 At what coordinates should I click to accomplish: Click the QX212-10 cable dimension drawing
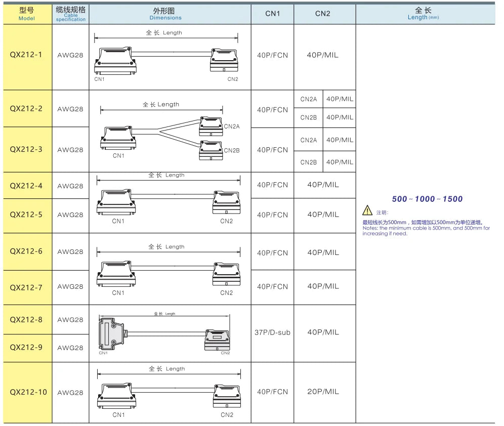pyautogui.click(x=169, y=392)
